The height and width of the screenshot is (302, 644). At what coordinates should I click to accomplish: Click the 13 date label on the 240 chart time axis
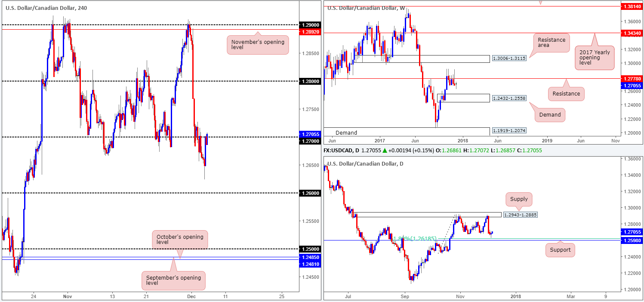click(x=111, y=296)
